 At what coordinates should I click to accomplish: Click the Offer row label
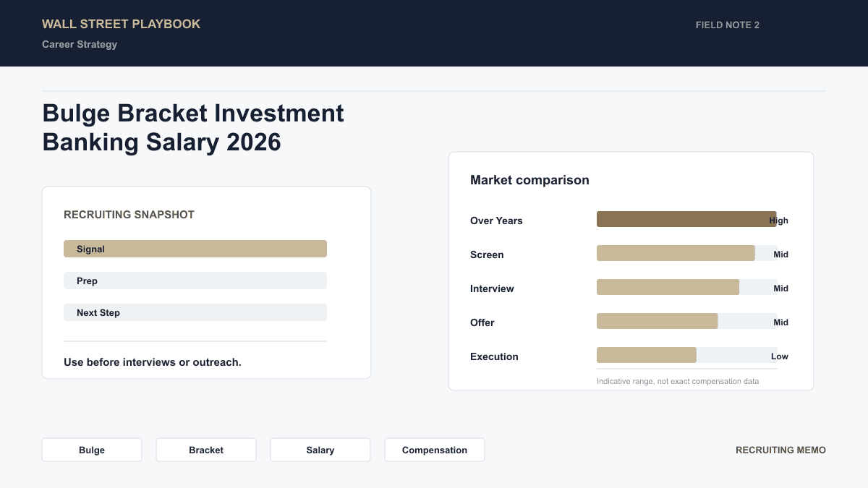[482, 322]
